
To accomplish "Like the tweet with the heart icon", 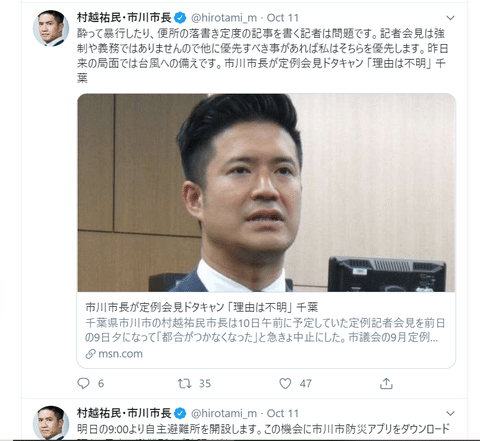I will point(285,383).
